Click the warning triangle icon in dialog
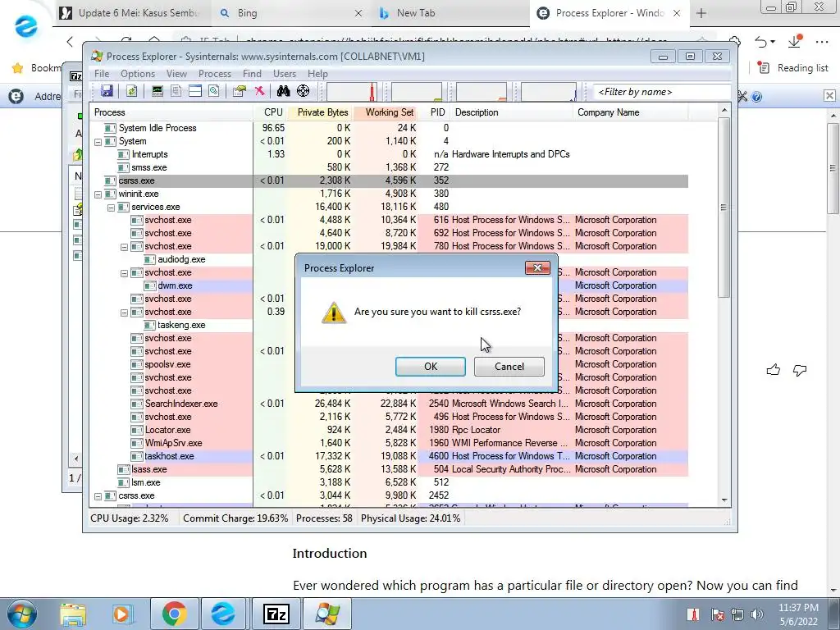 (333, 313)
